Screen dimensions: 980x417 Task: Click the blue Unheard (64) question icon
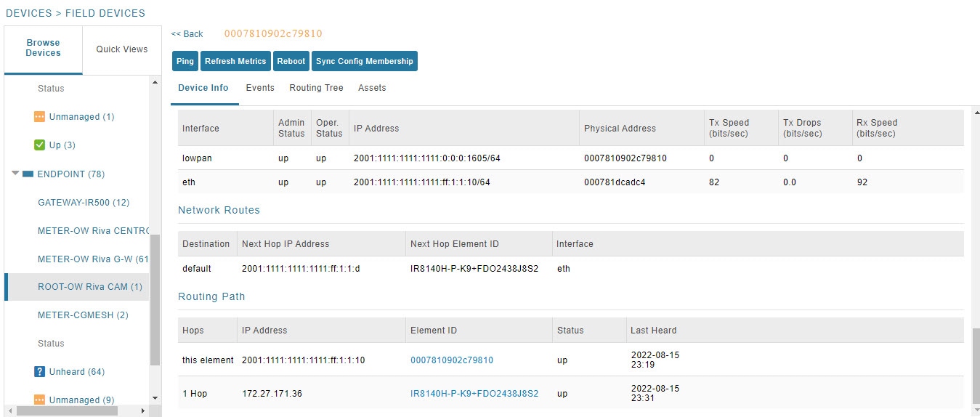[40, 371]
